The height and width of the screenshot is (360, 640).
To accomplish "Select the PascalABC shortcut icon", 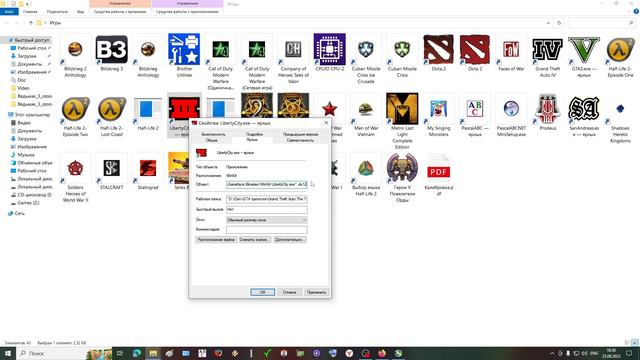I will [x=475, y=109].
